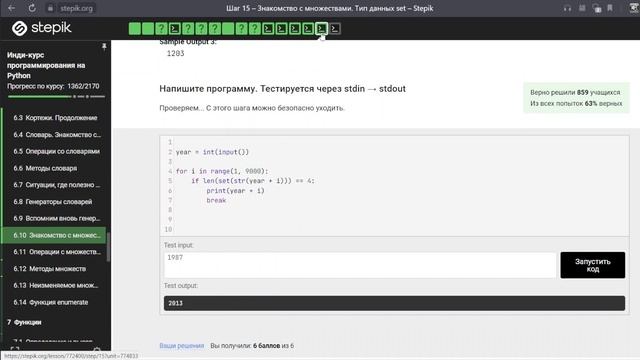The height and width of the screenshot is (360, 640).
Task: Open section 7 Функции
Action: point(24,322)
